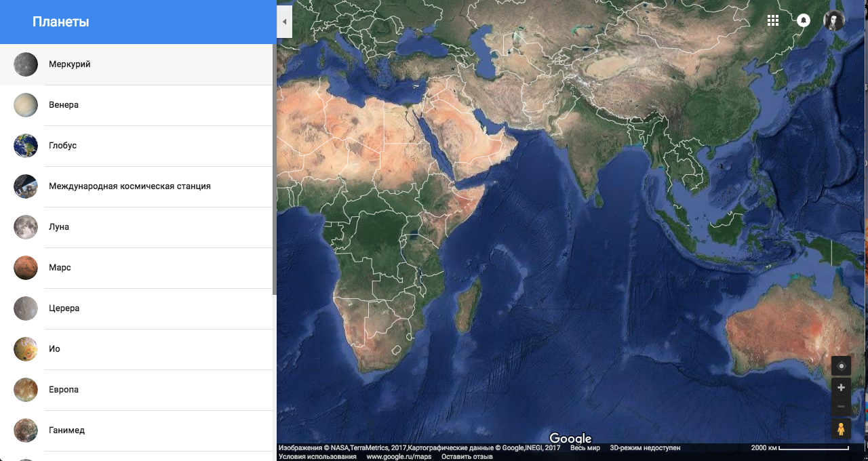The width and height of the screenshot is (868, 461).
Task: Click the show my location button
Action: (841, 366)
